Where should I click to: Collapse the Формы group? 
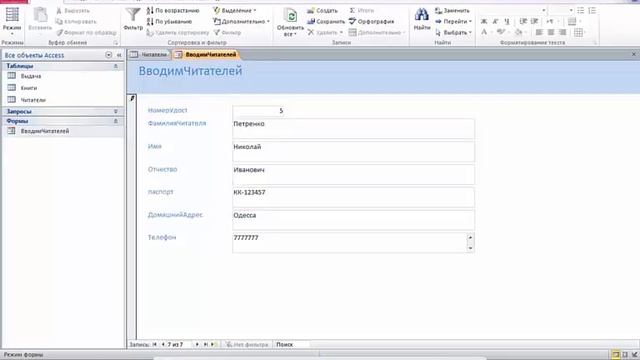coord(116,121)
